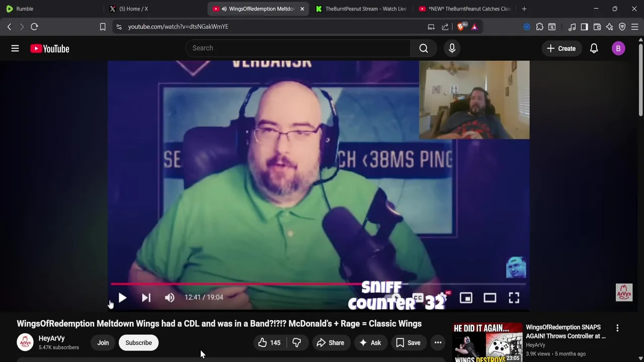Share this video
Screen dimensions: 644x362
click(330, 343)
